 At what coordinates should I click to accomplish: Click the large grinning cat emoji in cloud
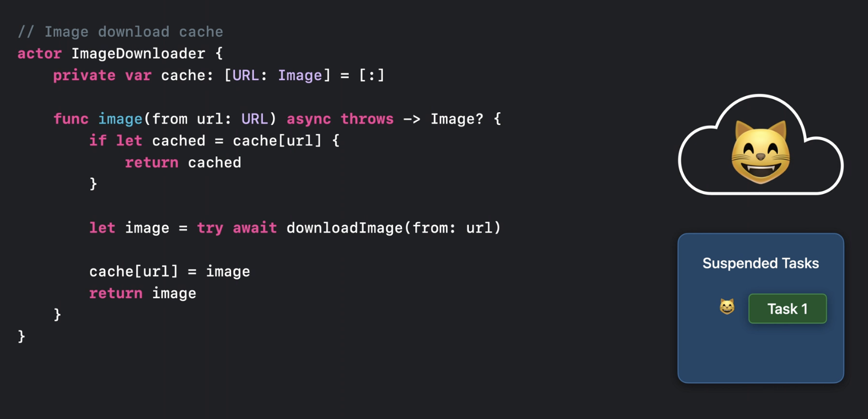click(x=761, y=152)
